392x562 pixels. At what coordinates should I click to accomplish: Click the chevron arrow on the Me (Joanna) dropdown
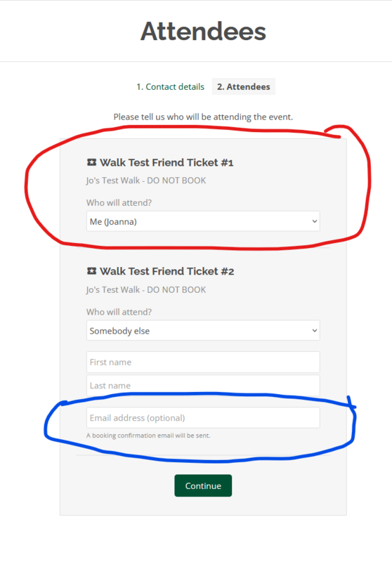tap(314, 221)
